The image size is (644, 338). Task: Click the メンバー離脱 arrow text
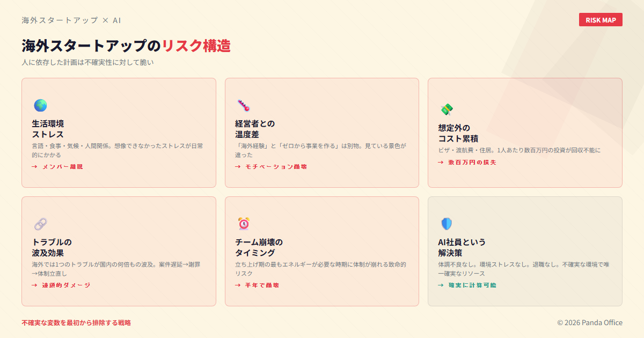point(57,167)
